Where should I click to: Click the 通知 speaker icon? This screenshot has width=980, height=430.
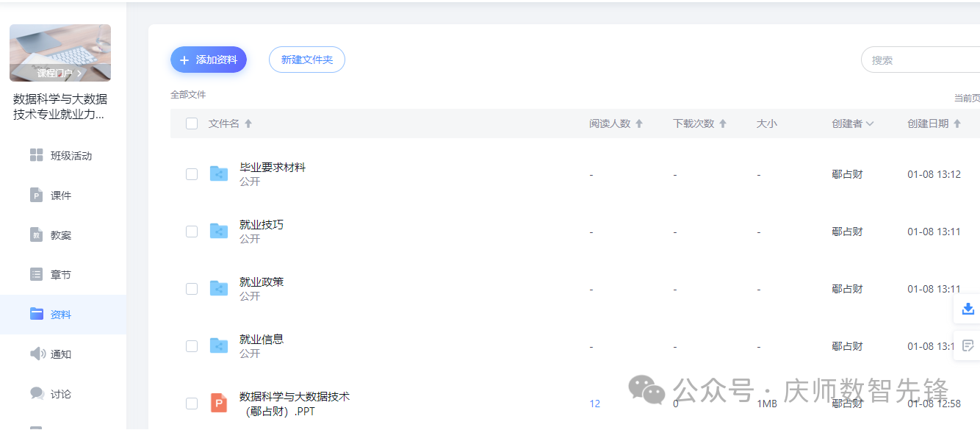pyautogui.click(x=37, y=354)
